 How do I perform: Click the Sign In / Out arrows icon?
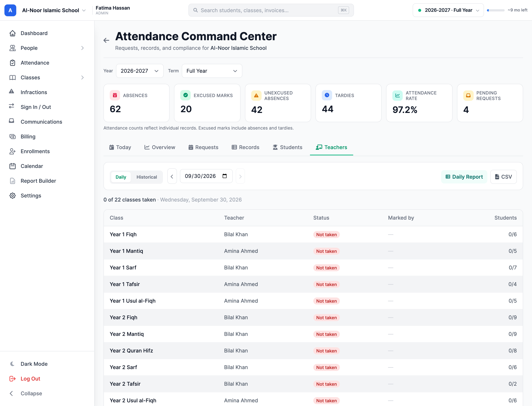tap(12, 106)
